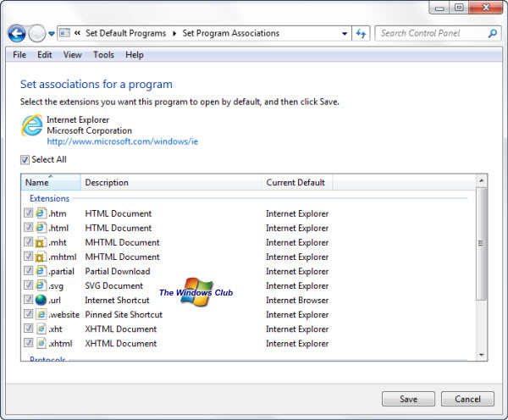Open recent pages dropdown next to forward button
The image size is (508, 420).
[52, 34]
